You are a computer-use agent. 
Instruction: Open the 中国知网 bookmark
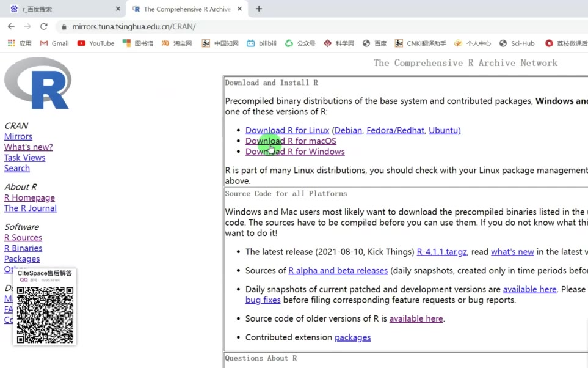(x=220, y=43)
